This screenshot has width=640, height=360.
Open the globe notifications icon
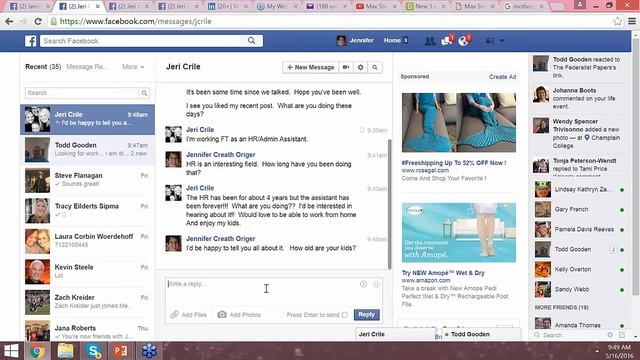pos(464,41)
